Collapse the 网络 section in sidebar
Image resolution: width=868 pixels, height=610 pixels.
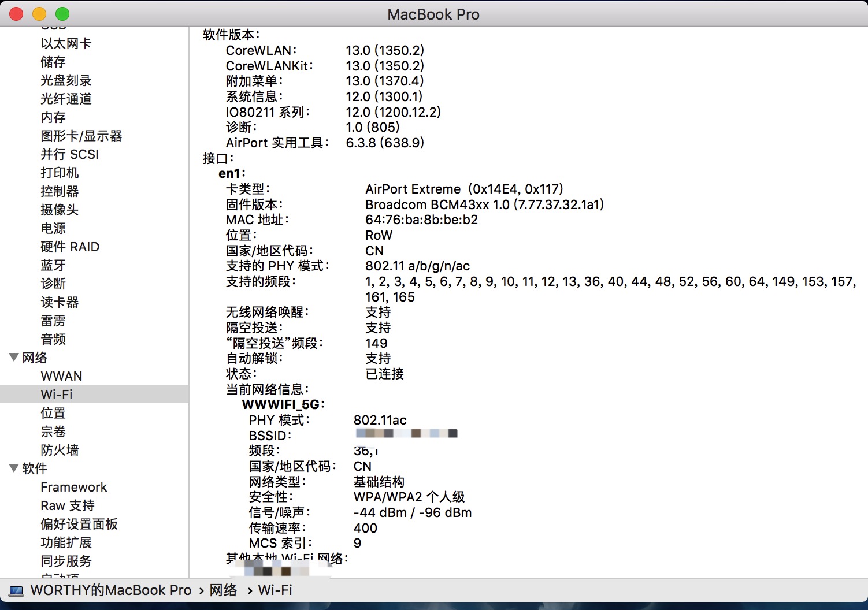14,357
